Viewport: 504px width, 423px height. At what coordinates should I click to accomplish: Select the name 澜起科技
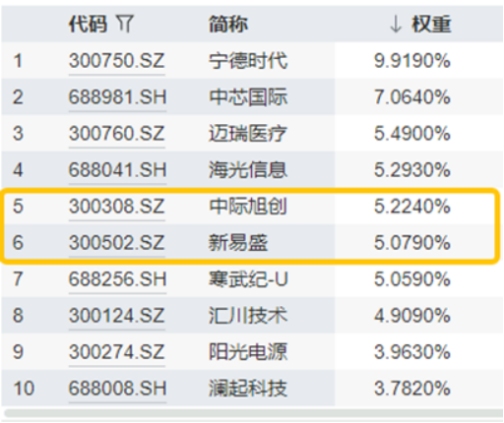click(x=248, y=389)
